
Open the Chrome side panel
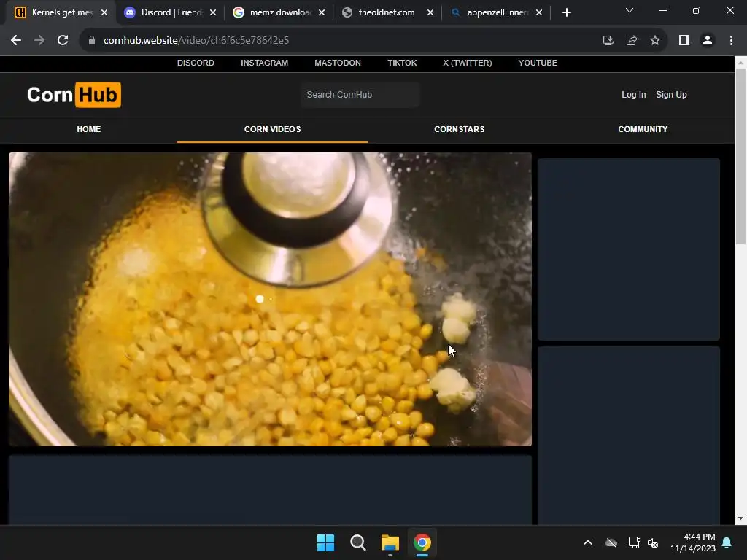[684, 41]
